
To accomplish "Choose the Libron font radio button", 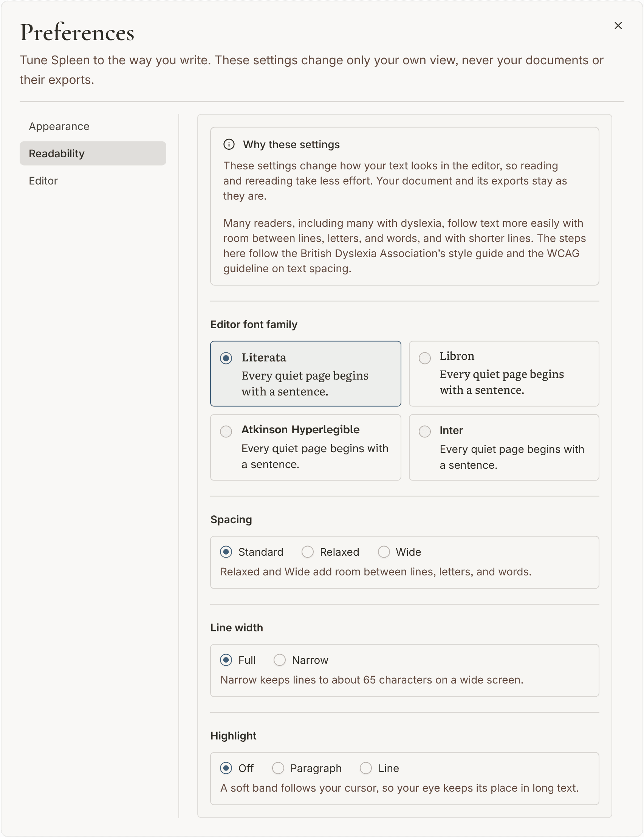I will (x=424, y=358).
